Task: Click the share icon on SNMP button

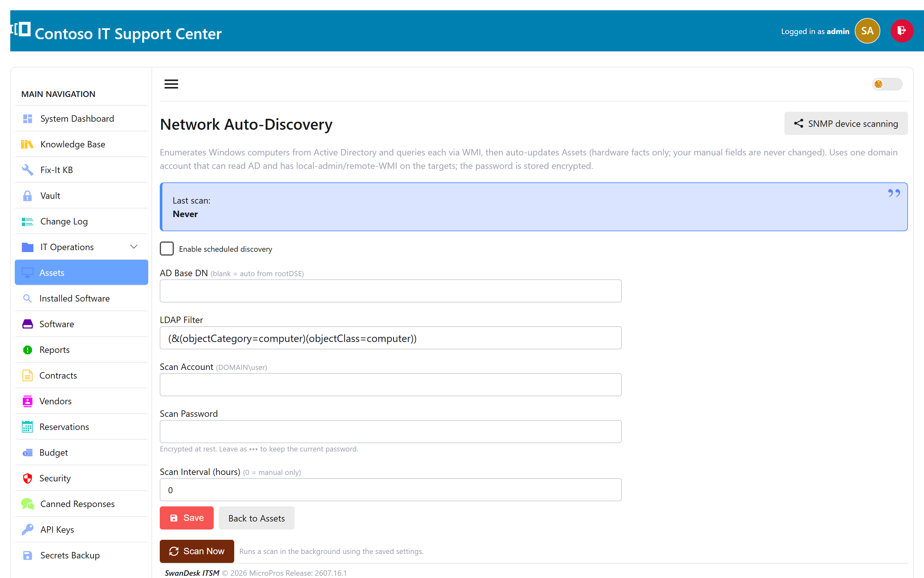Action: (798, 124)
